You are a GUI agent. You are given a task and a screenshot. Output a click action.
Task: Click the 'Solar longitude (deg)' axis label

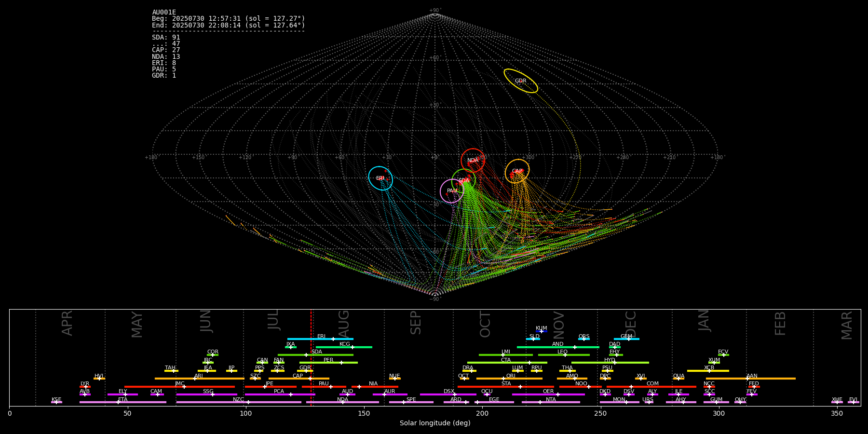pyautogui.click(x=435, y=423)
